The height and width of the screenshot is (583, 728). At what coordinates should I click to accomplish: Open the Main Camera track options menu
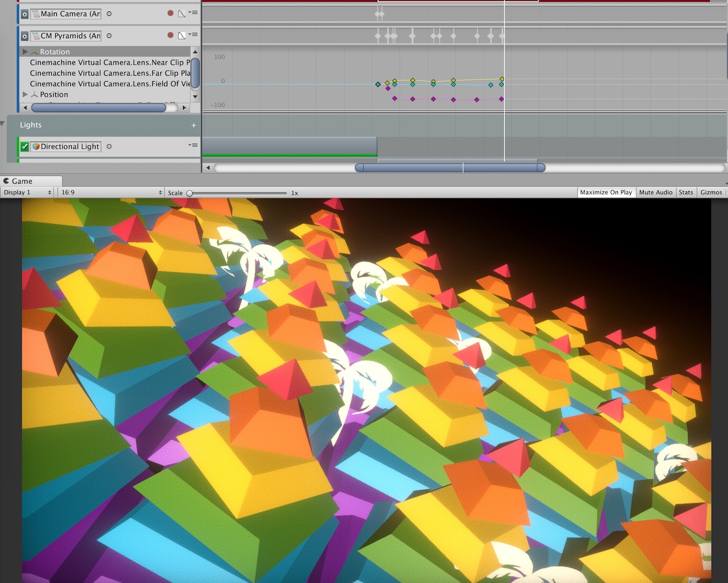(193, 12)
